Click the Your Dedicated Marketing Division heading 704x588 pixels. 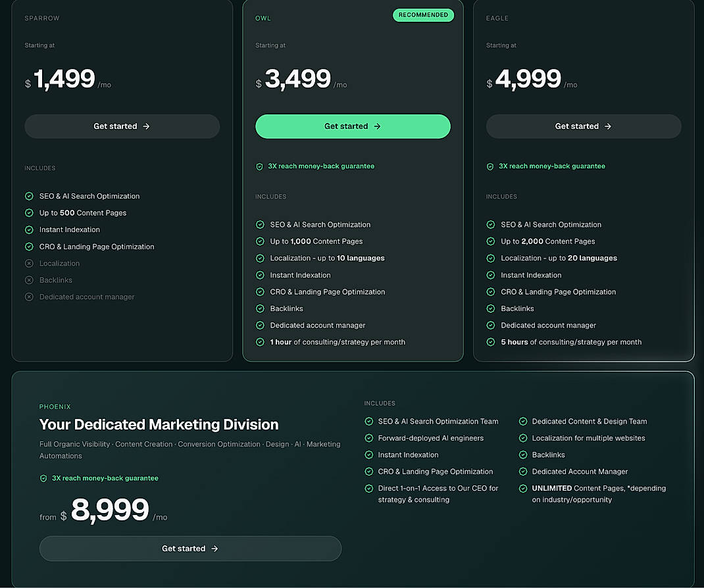click(159, 425)
